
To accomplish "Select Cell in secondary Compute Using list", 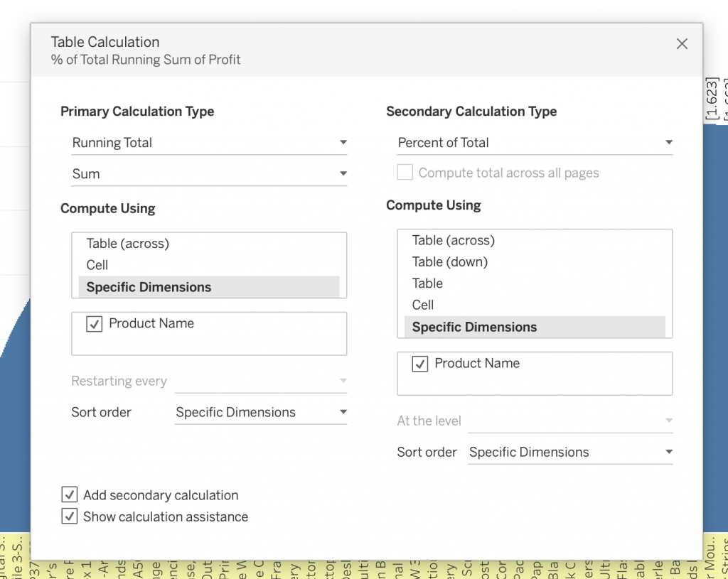I will coord(423,305).
